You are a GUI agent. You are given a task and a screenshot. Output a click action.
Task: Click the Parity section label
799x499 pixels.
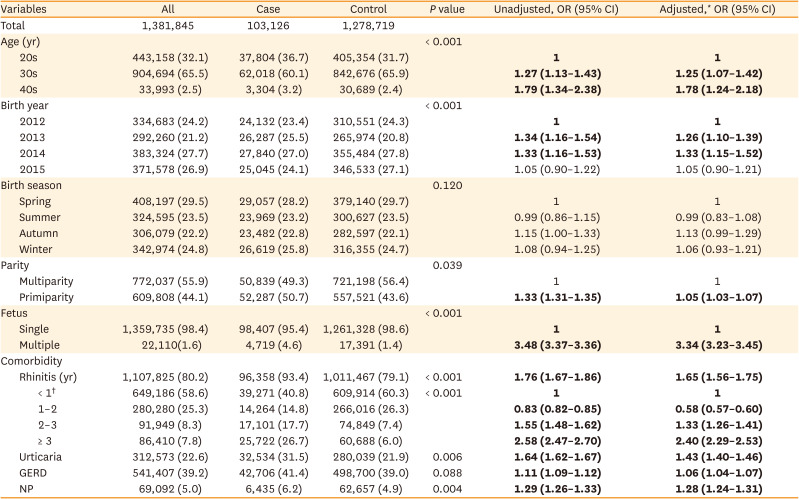19,265
